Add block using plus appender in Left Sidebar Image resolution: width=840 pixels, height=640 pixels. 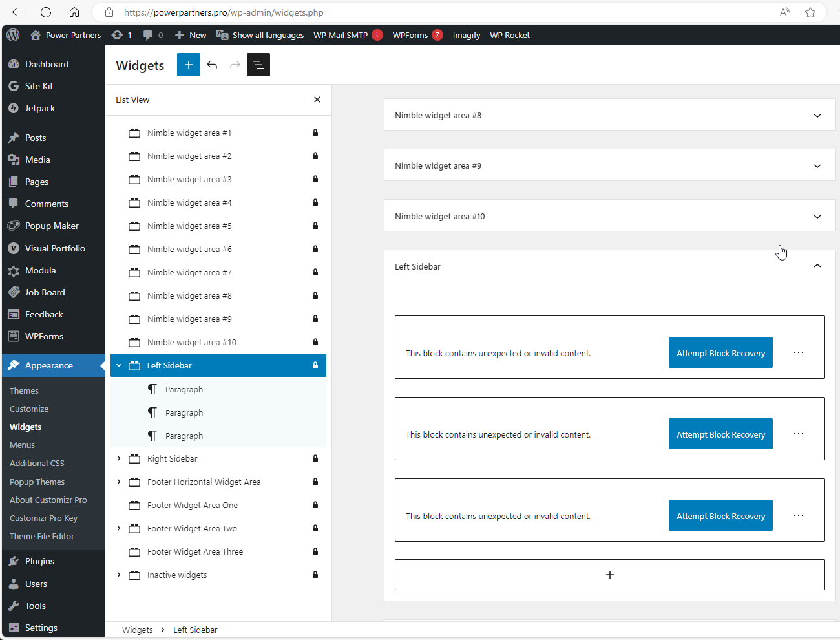click(610, 575)
